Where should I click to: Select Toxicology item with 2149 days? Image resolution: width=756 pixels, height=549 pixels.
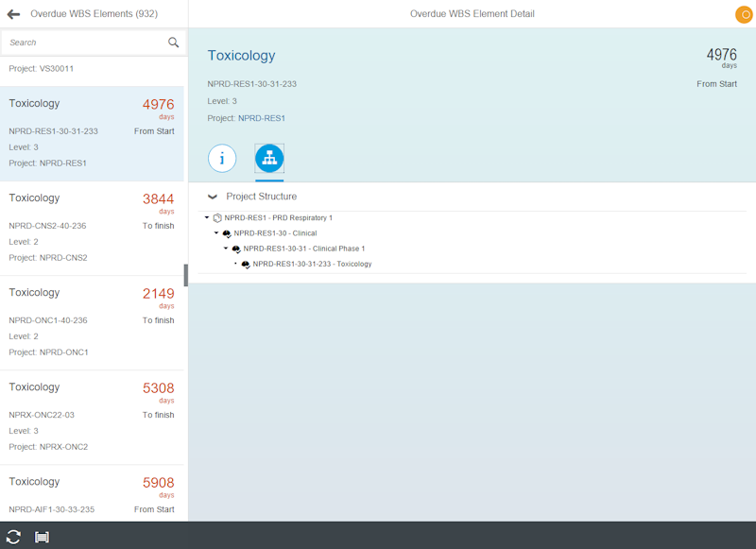tap(92, 322)
